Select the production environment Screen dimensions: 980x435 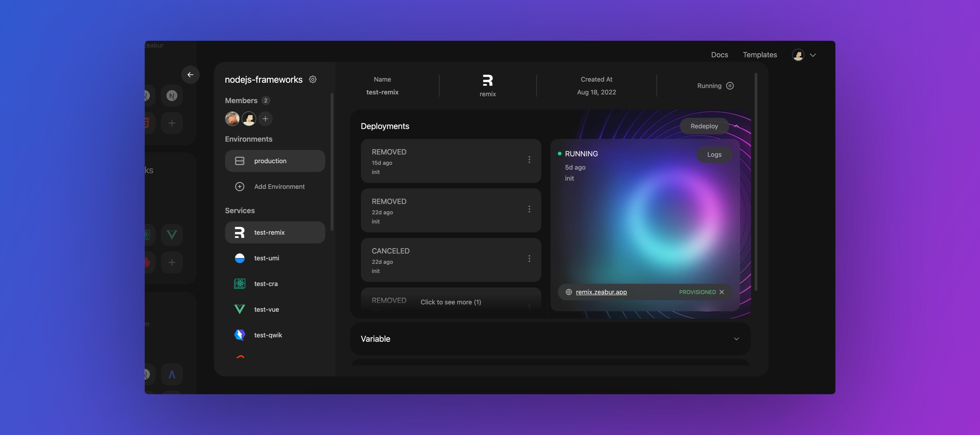275,161
